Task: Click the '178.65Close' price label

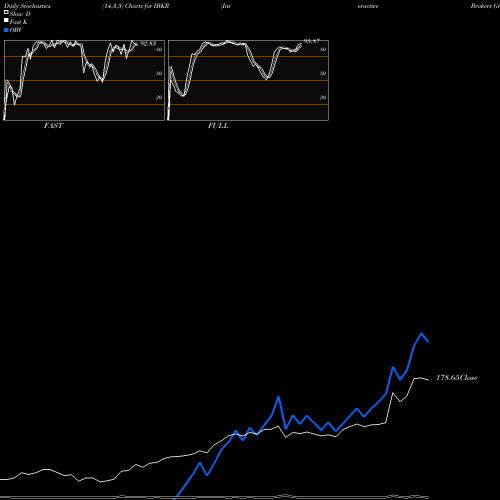Action: 457,378
